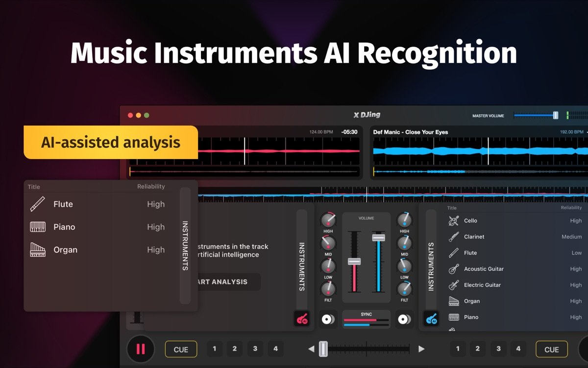Viewport: 588px width, 368px height.
Task: Trigger hot cue 4 on right deck
Action: pyautogui.click(x=518, y=349)
